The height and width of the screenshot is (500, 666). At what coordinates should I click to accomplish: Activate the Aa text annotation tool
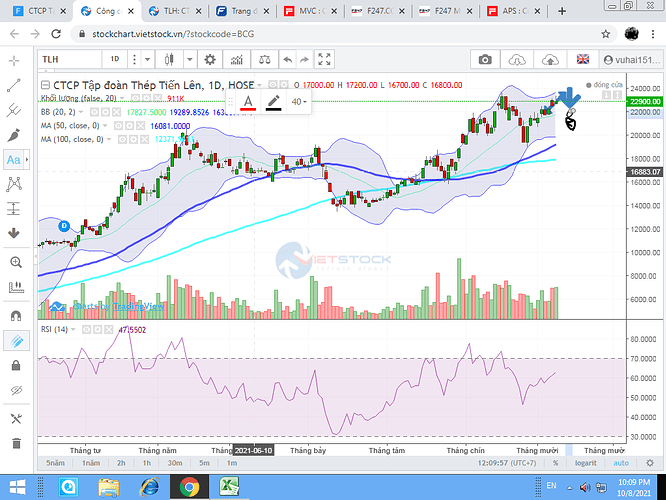[x=13, y=160]
